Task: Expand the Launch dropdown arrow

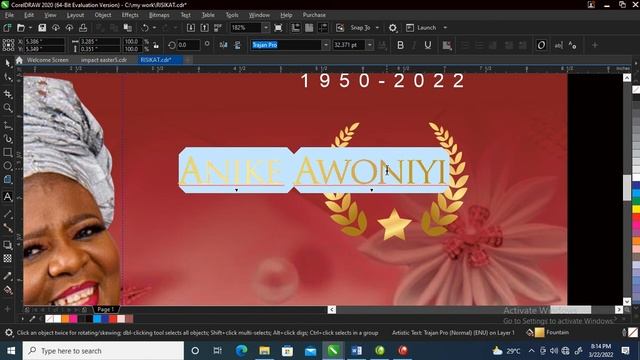Action: tap(445, 28)
